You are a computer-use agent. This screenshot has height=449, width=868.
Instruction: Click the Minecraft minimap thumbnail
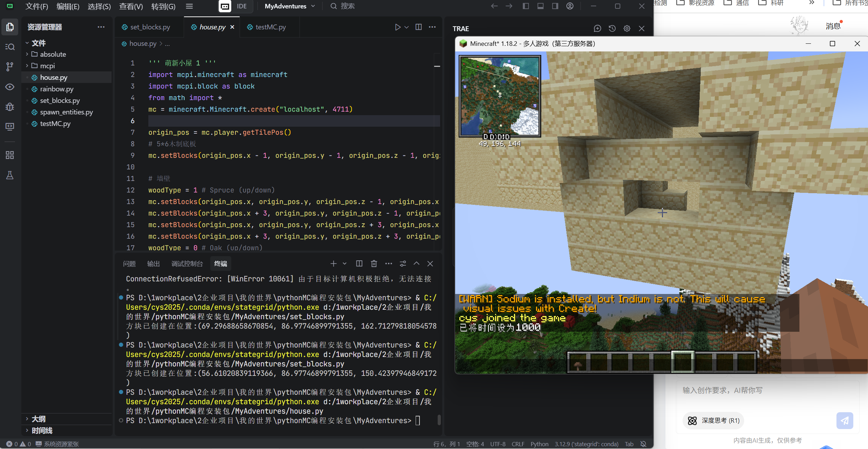tap(500, 96)
